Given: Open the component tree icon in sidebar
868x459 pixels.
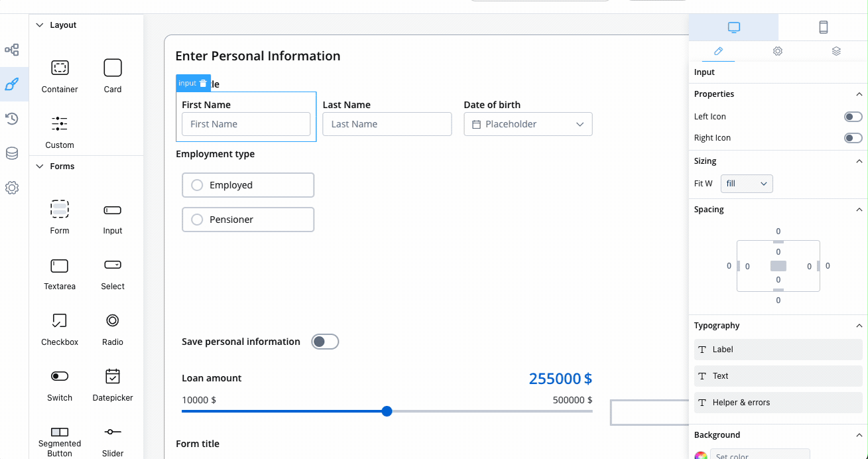Looking at the screenshot, I should point(12,50).
